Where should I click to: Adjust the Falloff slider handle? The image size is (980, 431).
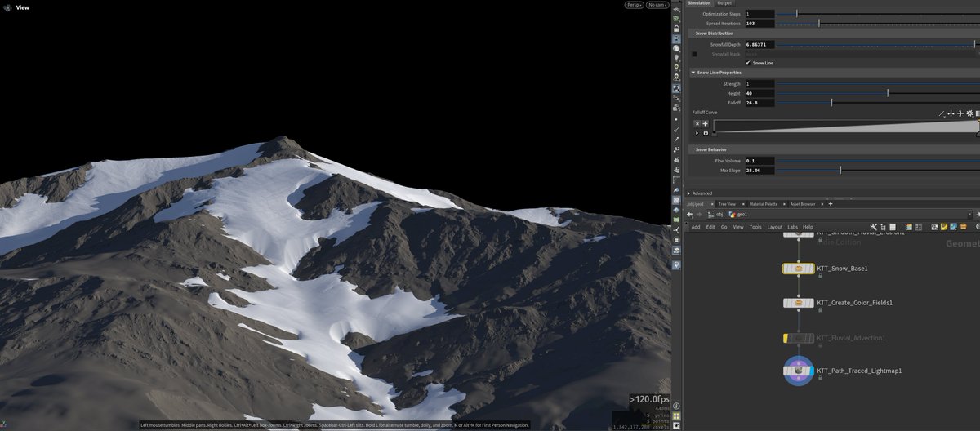pos(831,103)
